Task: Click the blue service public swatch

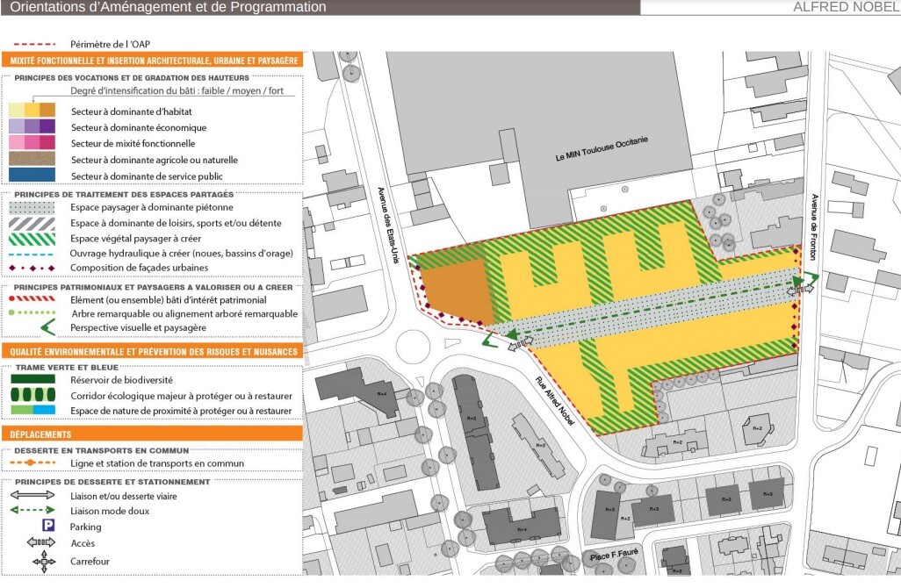Action: pyautogui.click(x=32, y=175)
